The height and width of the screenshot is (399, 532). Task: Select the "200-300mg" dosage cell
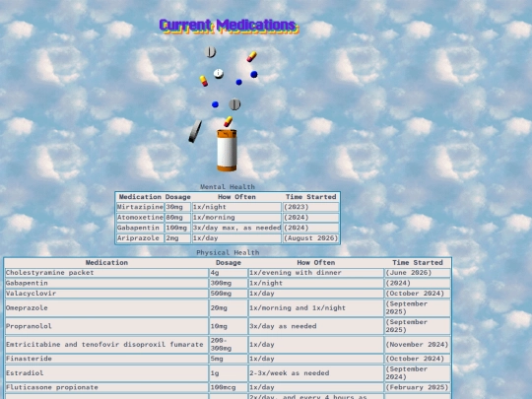coord(229,345)
